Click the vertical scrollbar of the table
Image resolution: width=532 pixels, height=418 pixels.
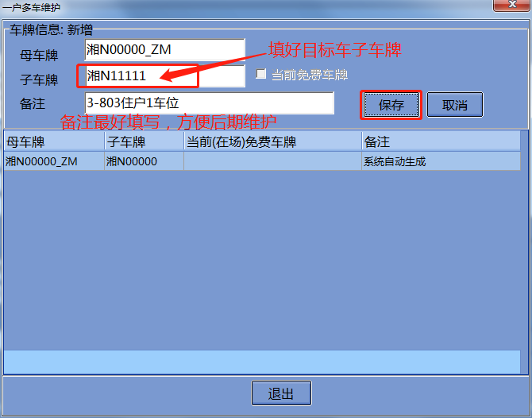pos(525,251)
